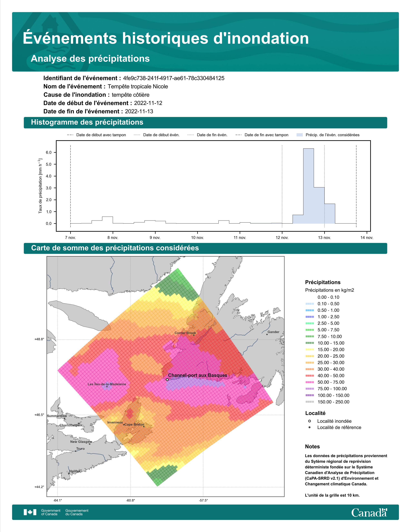
Task: Click the 40.00 - 50.00 red legend swatch
Action: 309,376
